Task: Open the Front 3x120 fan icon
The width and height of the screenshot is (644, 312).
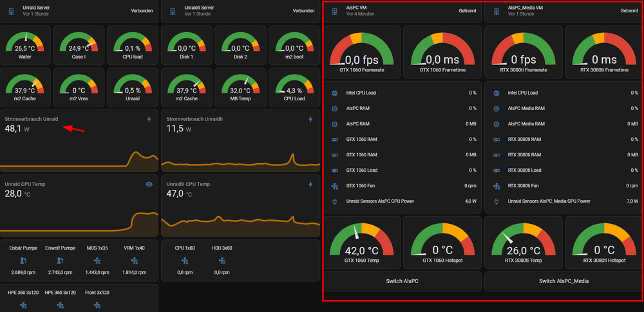Action: click(x=97, y=305)
